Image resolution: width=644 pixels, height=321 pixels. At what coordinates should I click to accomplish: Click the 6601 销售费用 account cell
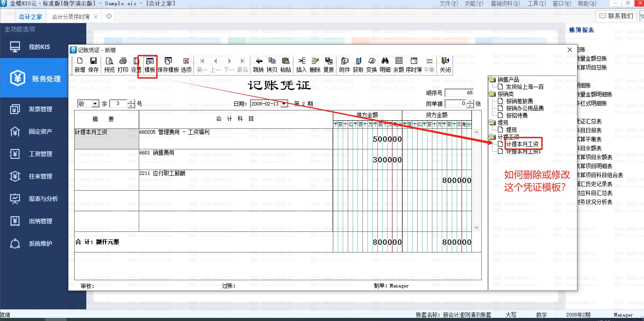tap(236, 160)
